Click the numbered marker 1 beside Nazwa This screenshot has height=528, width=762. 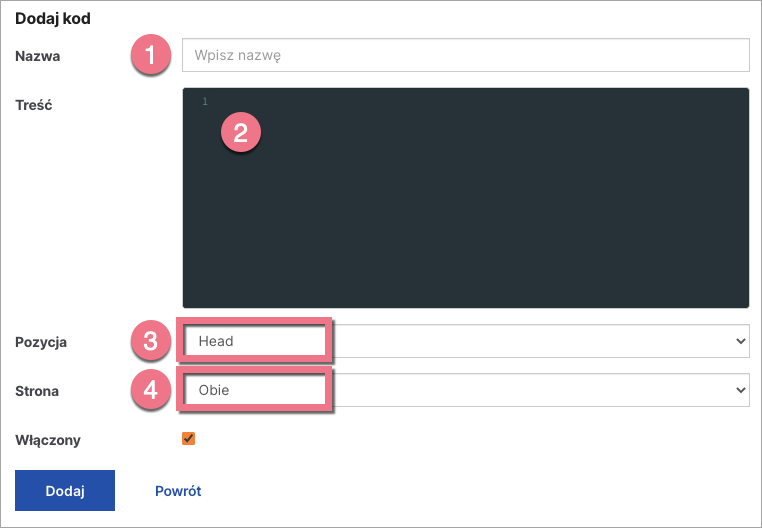[150, 56]
